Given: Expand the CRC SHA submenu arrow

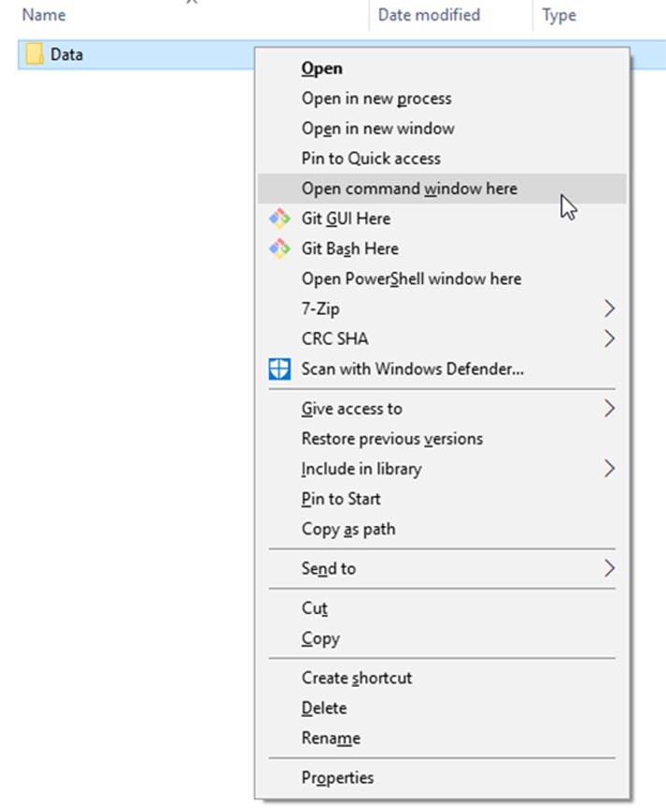Looking at the screenshot, I should click(x=609, y=338).
